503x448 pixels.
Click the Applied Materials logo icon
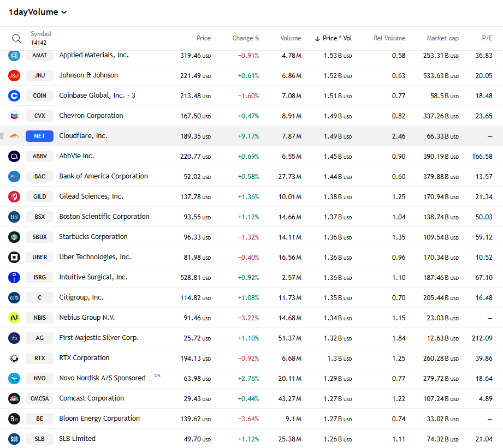[14, 56]
